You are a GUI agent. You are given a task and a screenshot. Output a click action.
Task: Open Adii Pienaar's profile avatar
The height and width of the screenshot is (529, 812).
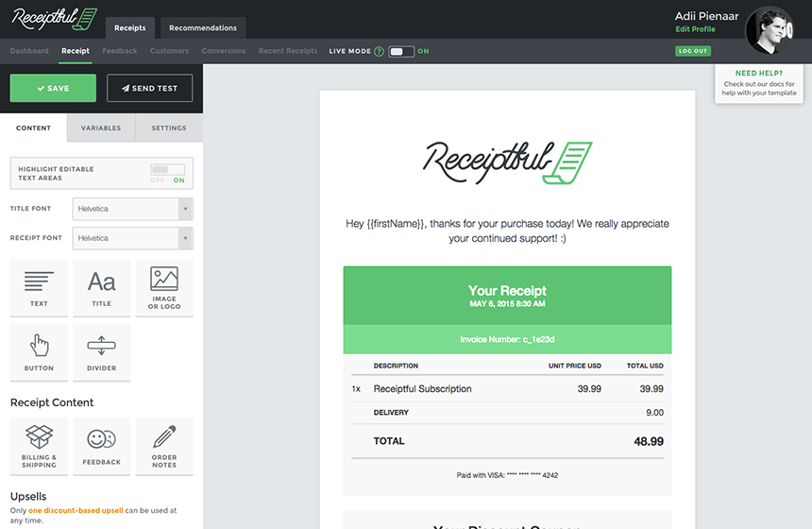tap(769, 31)
